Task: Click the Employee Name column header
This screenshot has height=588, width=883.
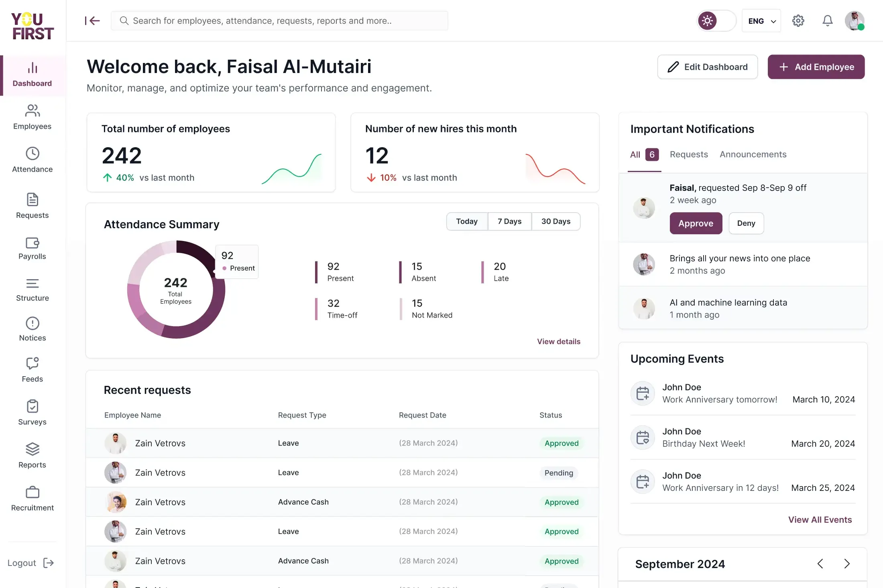Action: (x=132, y=416)
